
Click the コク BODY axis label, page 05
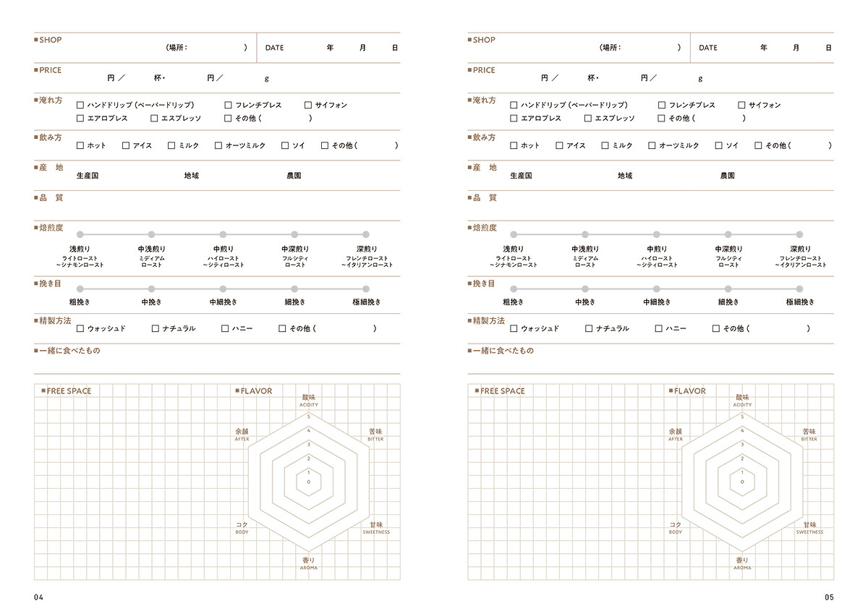[x=676, y=528]
